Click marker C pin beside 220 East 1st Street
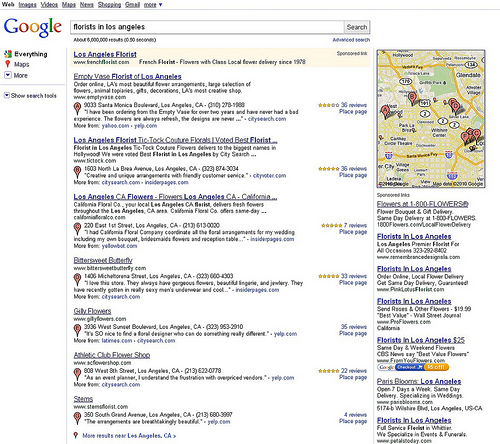This screenshot has height=444, width=500. pos(77,229)
